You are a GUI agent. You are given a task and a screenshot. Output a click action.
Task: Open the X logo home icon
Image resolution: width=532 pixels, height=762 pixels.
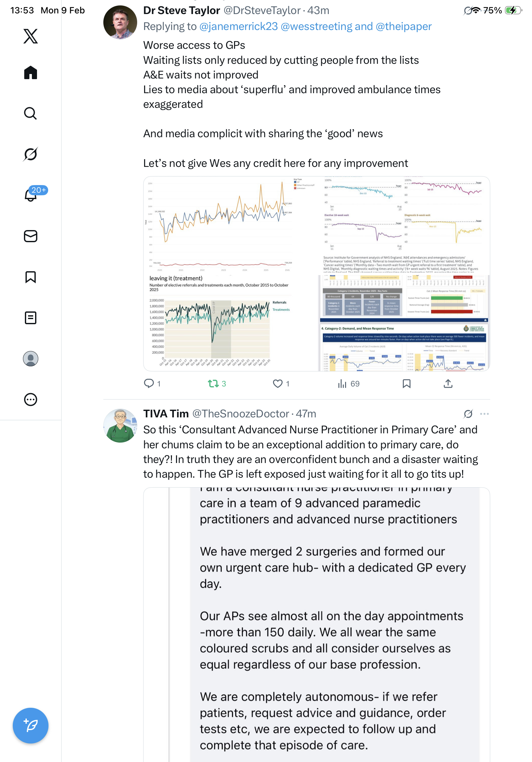coord(31,36)
